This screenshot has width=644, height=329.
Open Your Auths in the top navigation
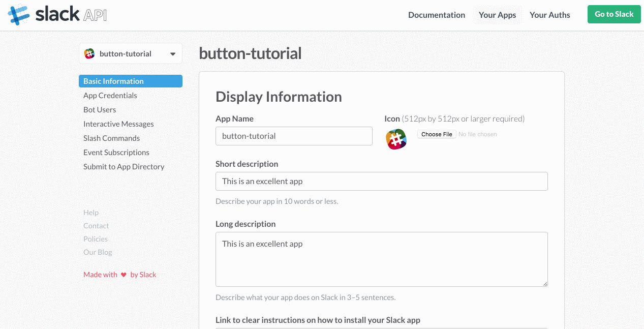[550, 15]
